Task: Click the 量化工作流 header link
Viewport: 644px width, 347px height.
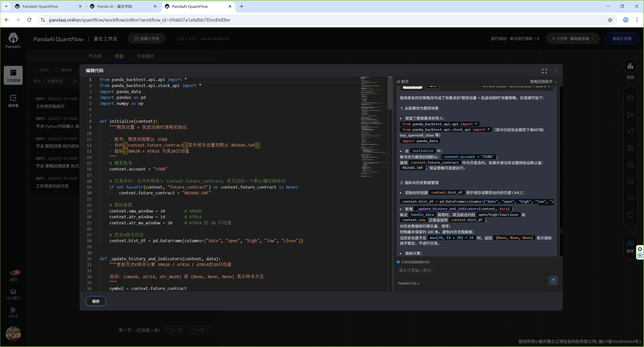Action: pyautogui.click(x=105, y=39)
